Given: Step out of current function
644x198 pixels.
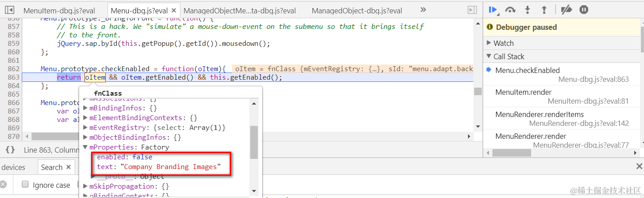Looking at the screenshot, I should pos(544,9).
